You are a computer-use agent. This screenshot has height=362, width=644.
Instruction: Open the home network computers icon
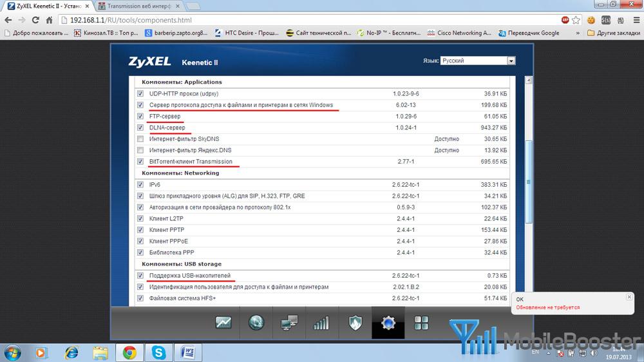point(289,323)
